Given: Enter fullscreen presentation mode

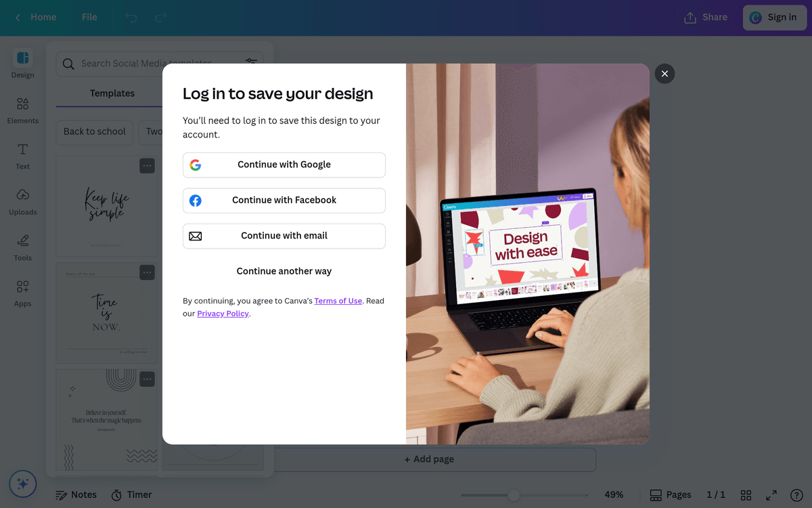Looking at the screenshot, I should click(x=771, y=495).
